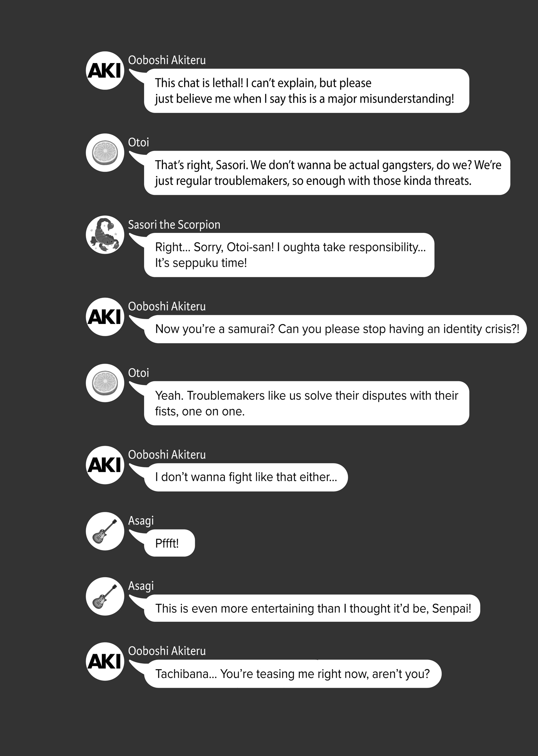Click AKI avatar beside the samurai message
The height and width of the screenshot is (756, 538).
105,317
